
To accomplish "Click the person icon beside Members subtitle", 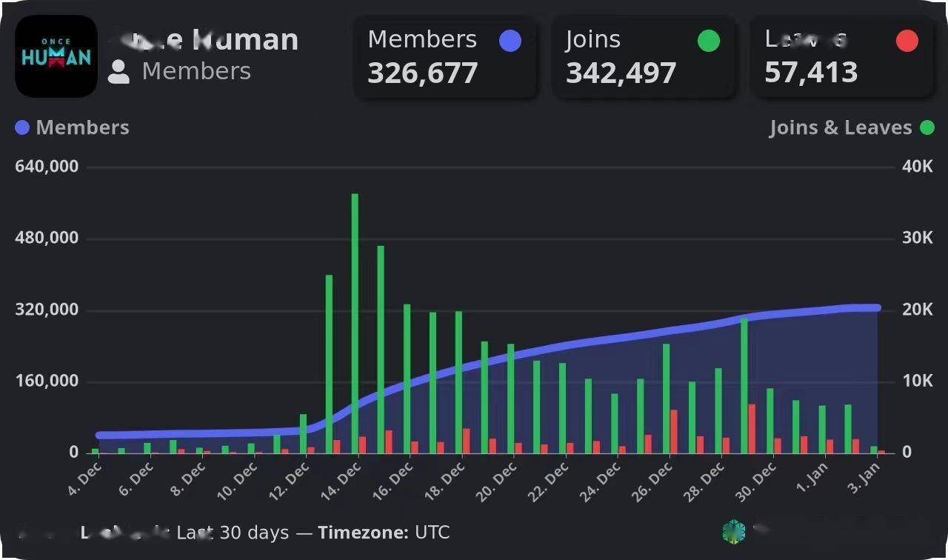I will tap(118, 72).
